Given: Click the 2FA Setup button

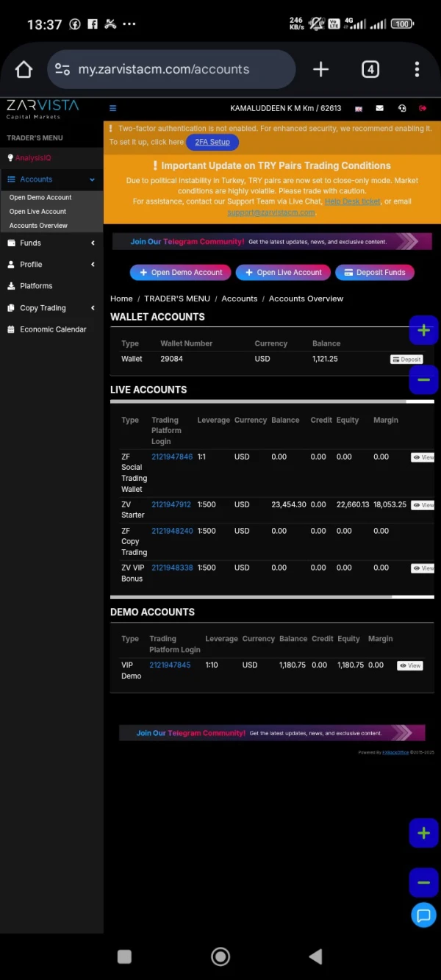Looking at the screenshot, I should [212, 142].
